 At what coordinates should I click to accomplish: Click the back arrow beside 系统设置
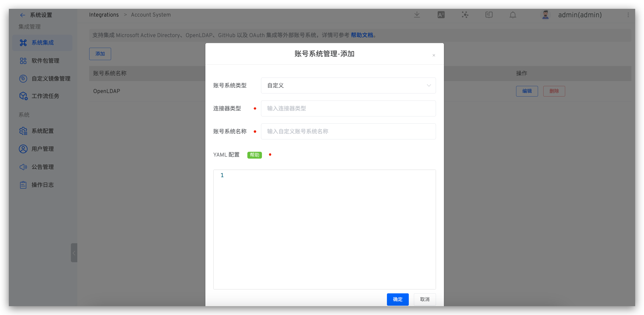(23, 15)
